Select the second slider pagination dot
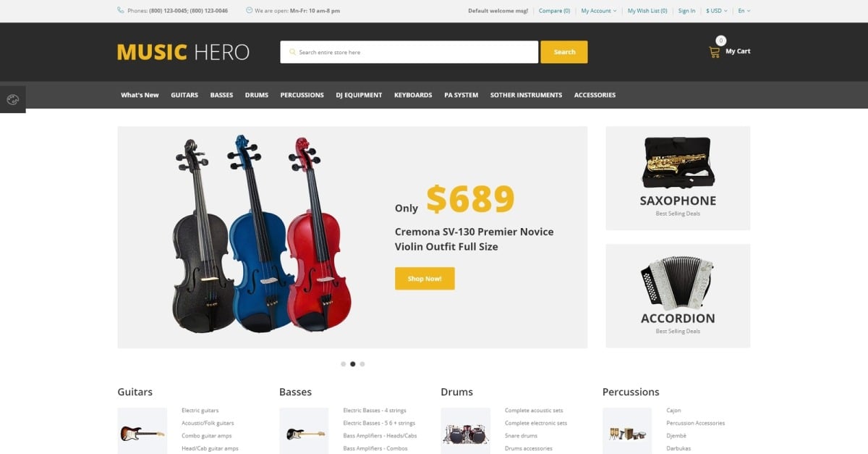 [352, 364]
